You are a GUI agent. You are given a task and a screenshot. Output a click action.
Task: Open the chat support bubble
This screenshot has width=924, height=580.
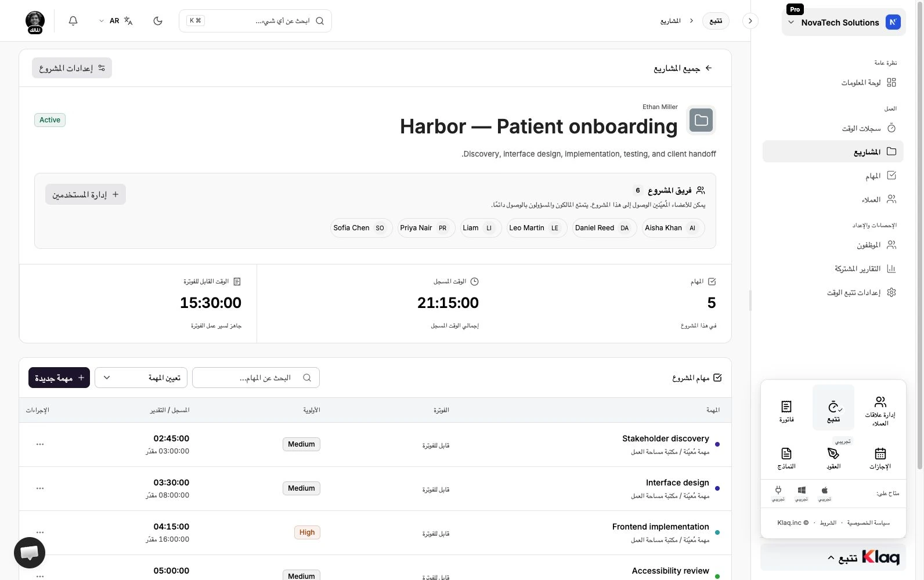pyautogui.click(x=30, y=553)
